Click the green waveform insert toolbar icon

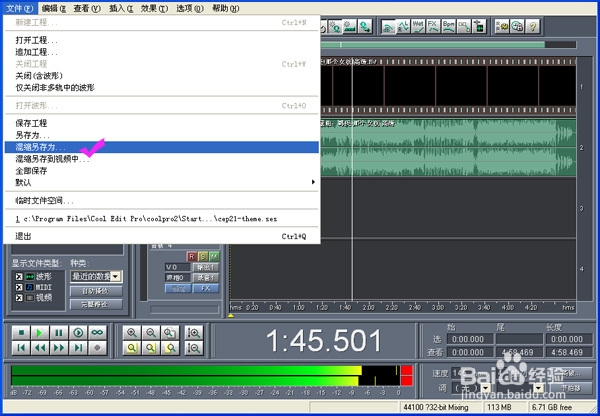click(x=479, y=26)
